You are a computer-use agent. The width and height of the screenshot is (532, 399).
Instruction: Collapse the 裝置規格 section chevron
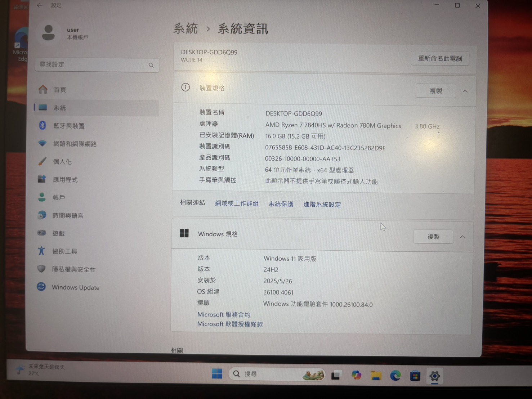coord(465,91)
